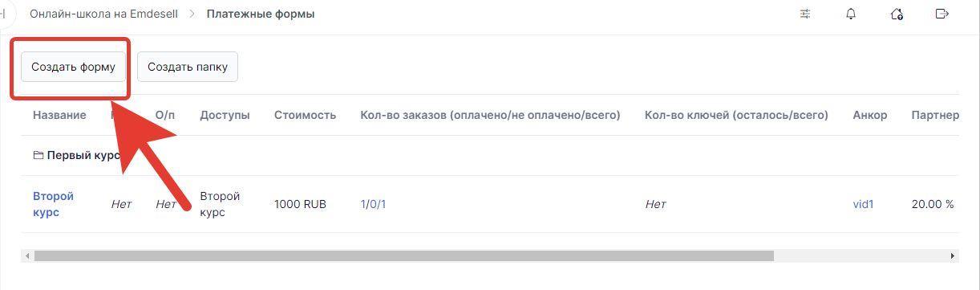Image resolution: width=980 pixels, height=290 pixels.
Task: Open the unpaid orders count 0 link
Action: (x=373, y=204)
